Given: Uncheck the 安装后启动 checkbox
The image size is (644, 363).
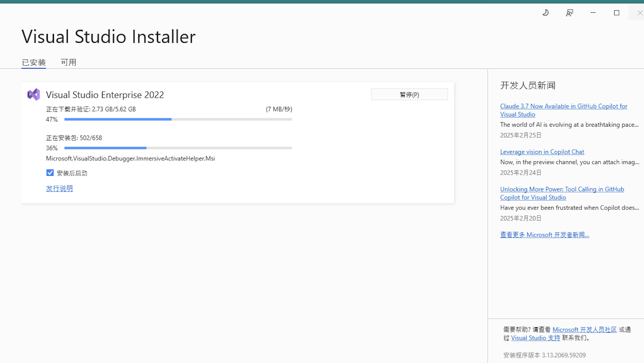Looking at the screenshot, I should coord(50,173).
